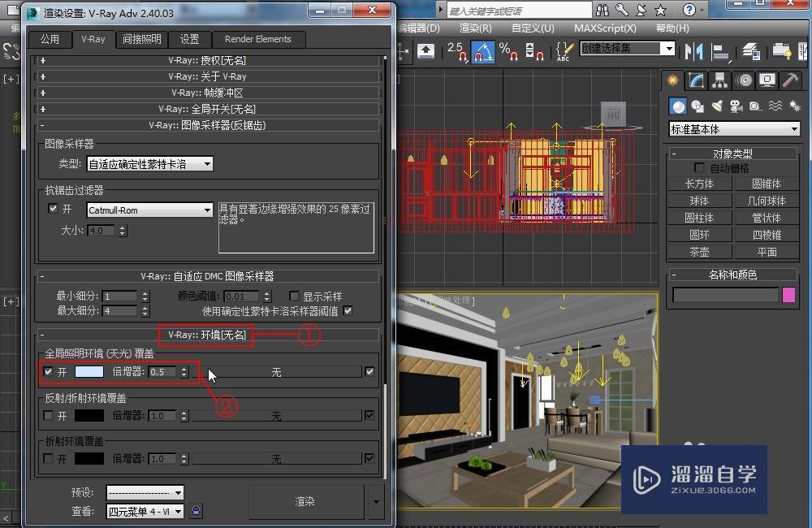This screenshot has width=812, height=528.
Task: Select the Cameras creation icon
Action: 736,106
